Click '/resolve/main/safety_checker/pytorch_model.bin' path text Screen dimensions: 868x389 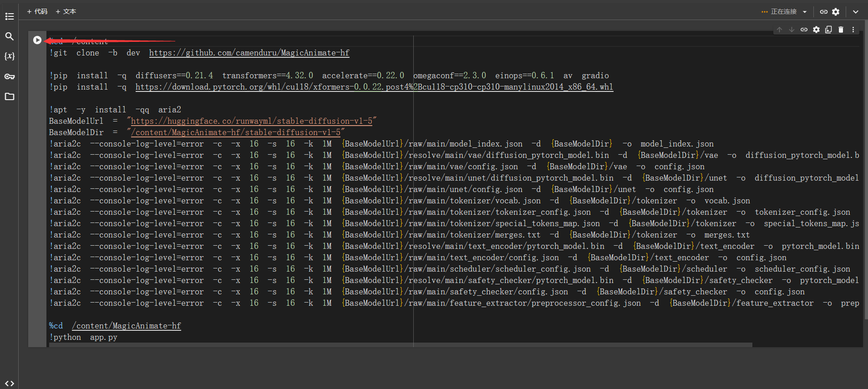(x=509, y=280)
